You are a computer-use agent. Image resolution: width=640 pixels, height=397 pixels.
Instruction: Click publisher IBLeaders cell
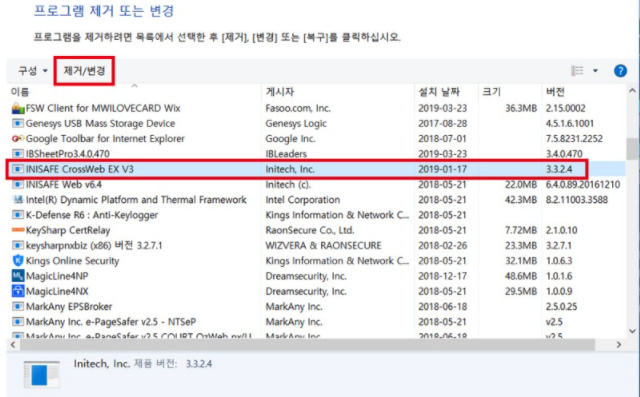[286, 154]
